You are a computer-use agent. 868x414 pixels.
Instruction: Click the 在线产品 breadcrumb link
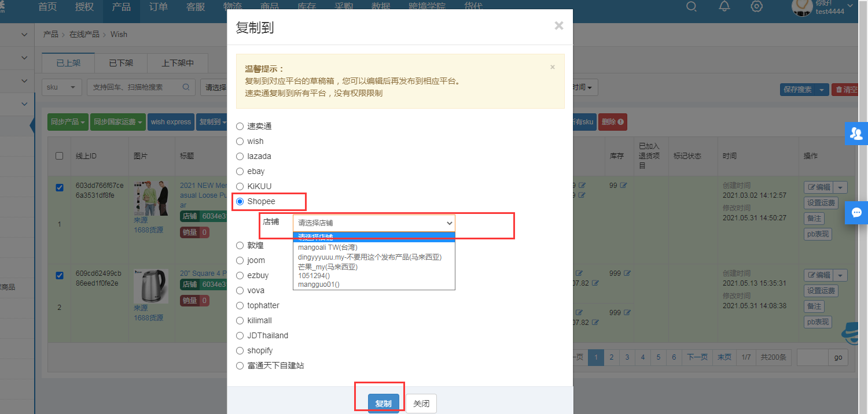coord(84,34)
